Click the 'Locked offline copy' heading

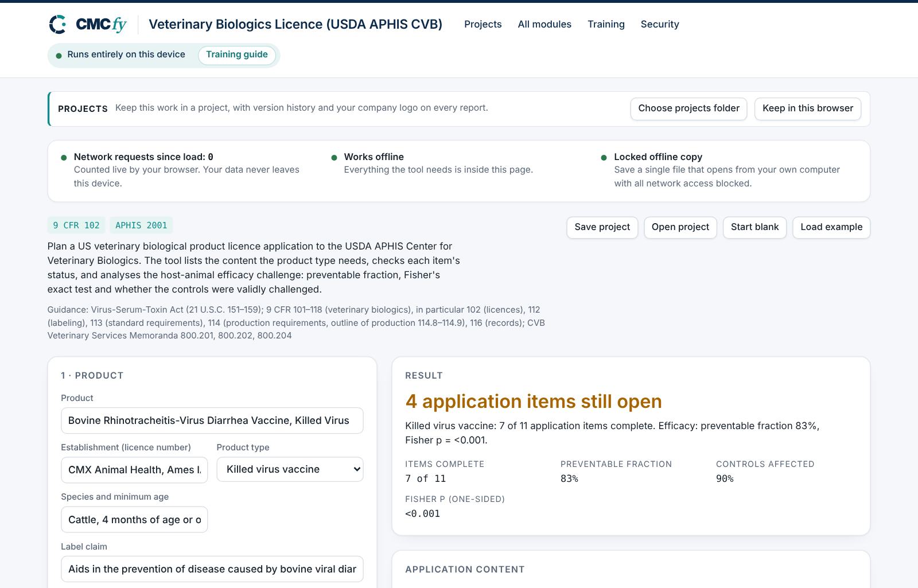pos(658,157)
